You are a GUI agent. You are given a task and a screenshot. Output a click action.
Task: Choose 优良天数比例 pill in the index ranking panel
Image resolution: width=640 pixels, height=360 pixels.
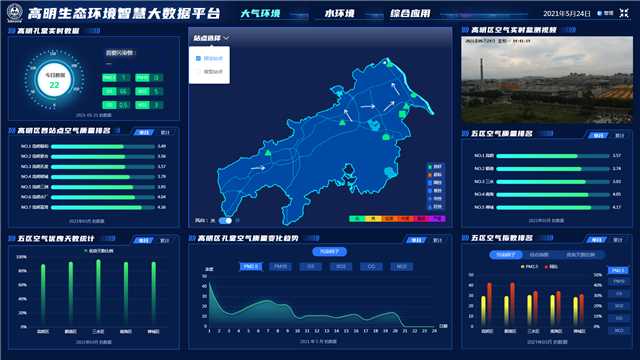click(x=580, y=255)
